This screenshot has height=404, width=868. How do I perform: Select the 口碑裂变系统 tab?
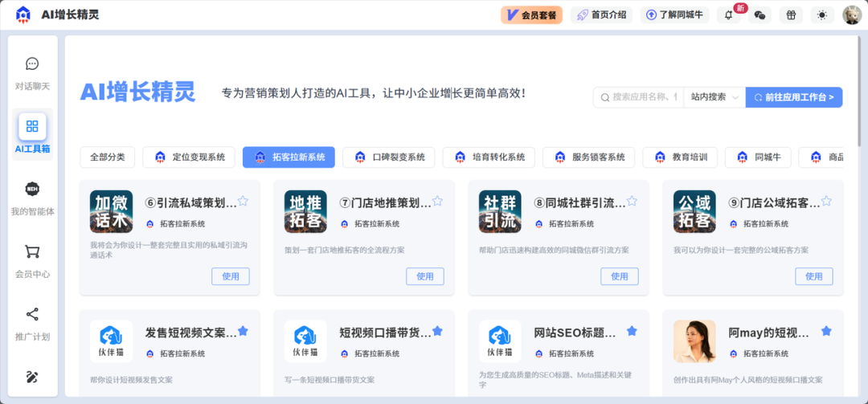[389, 157]
